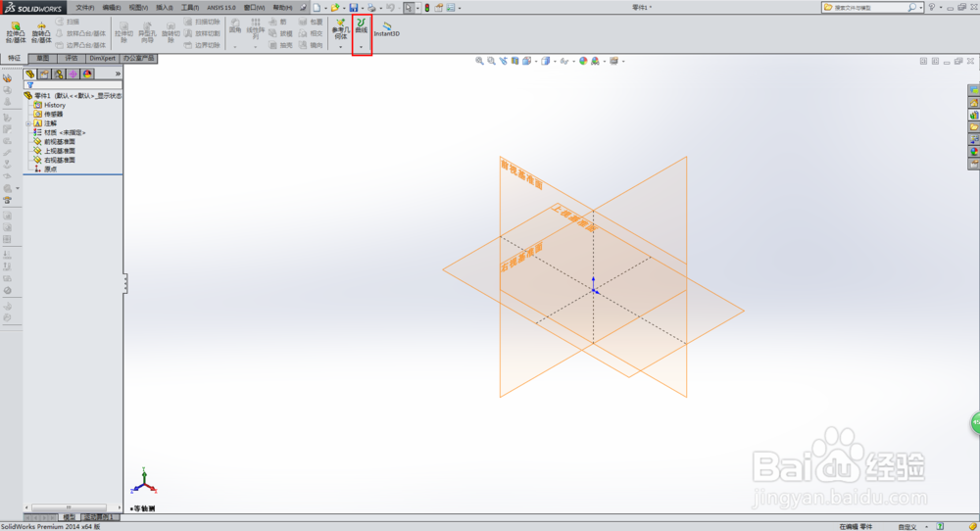Select the 拉伸凸台/基体 extrude boss tool
The image size is (980, 531).
[16, 32]
